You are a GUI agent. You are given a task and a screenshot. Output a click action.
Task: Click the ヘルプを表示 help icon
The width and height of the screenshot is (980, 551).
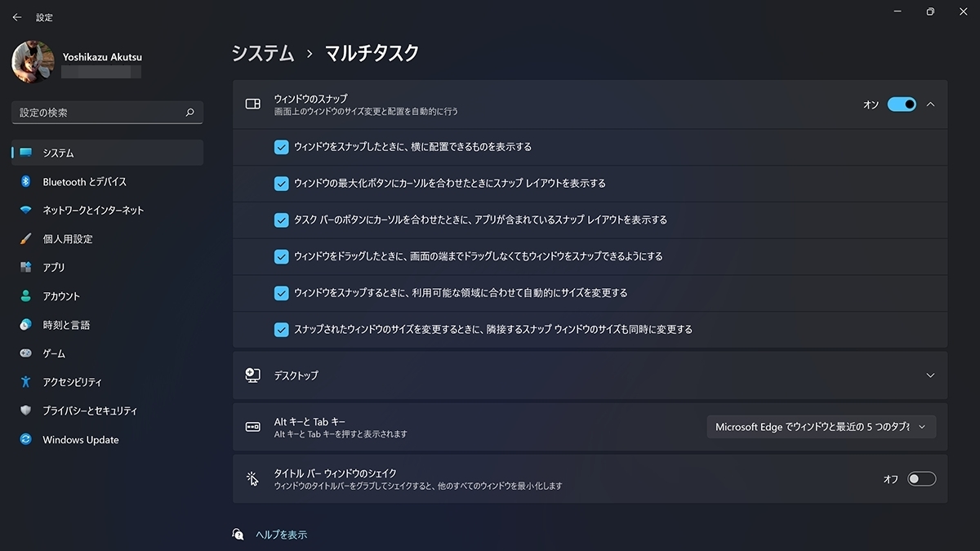click(x=238, y=535)
